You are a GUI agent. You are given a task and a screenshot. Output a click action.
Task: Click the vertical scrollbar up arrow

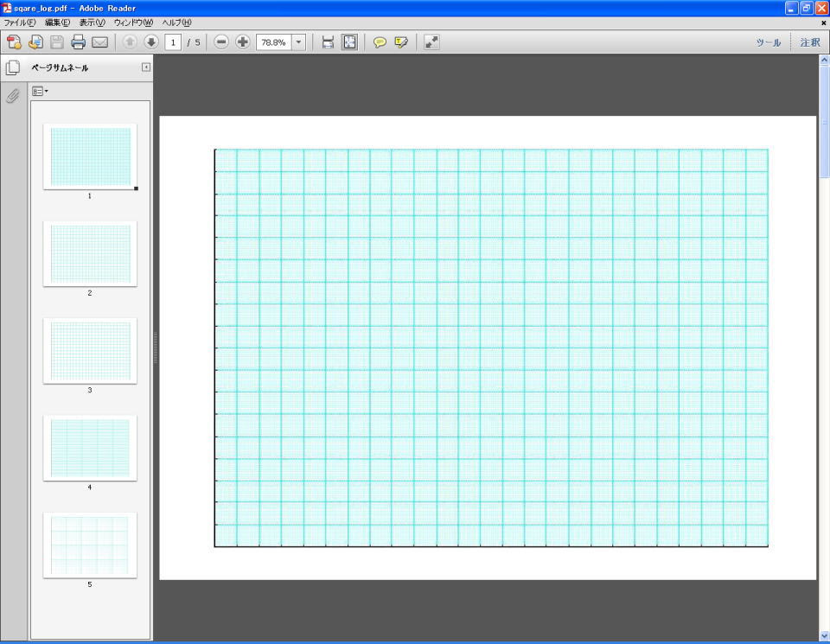824,60
